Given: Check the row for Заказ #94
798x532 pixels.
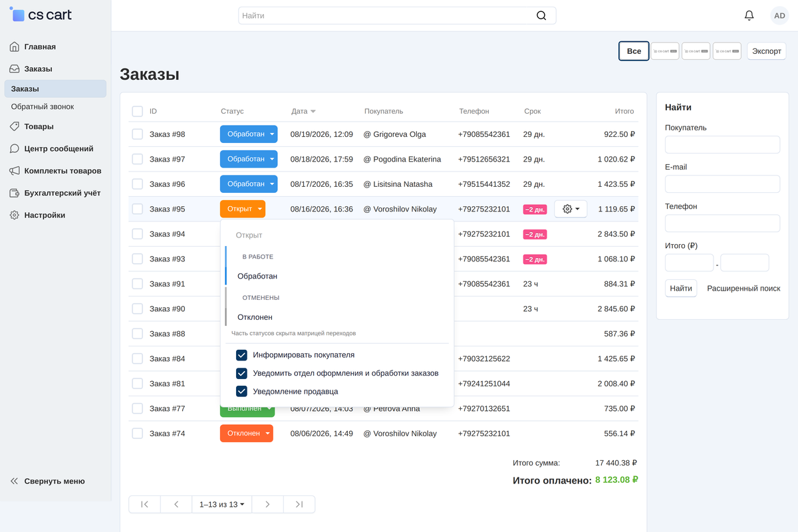Looking at the screenshot, I should point(137,234).
